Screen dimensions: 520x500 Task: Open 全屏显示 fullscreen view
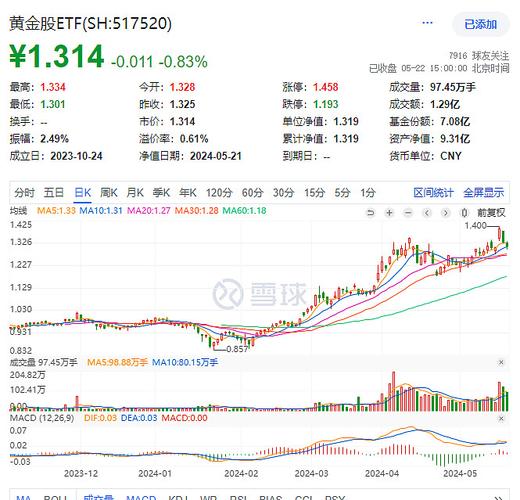[484, 193]
